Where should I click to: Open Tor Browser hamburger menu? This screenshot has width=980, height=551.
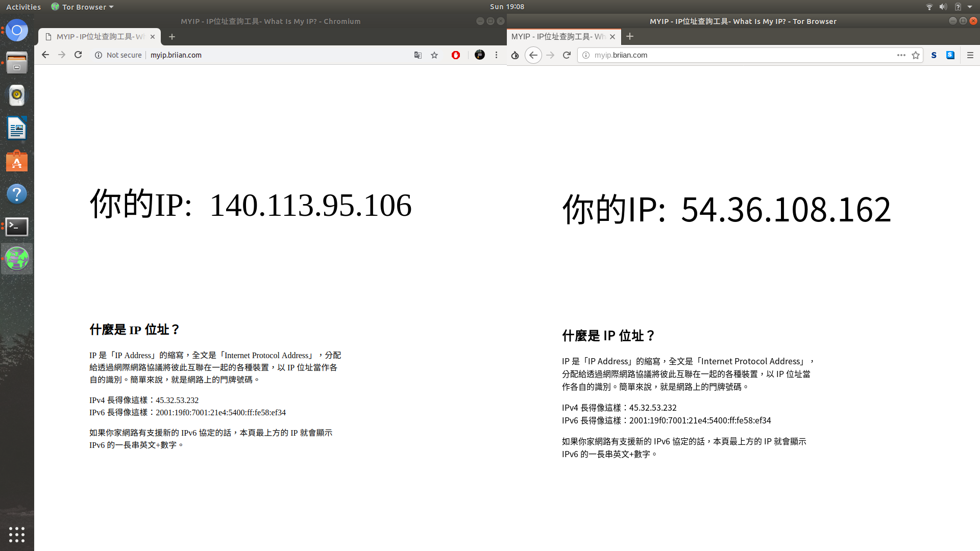click(970, 55)
